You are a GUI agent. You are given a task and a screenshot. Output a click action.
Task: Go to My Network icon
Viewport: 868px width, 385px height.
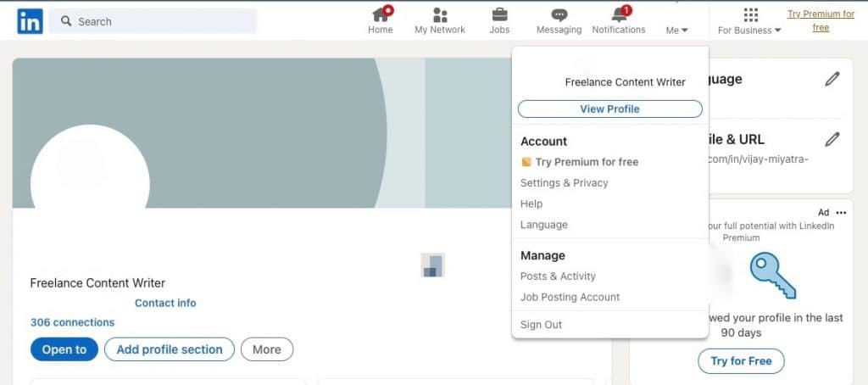pyautogui.click(x=440, y=15)
